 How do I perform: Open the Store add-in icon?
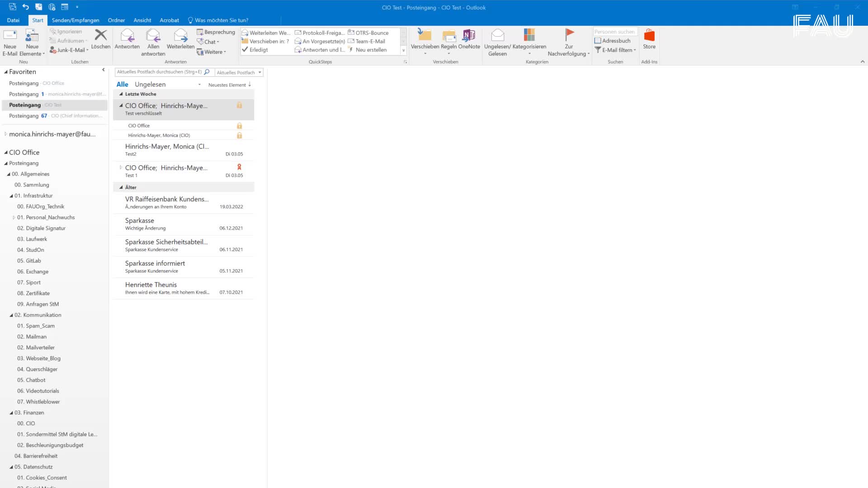point(649,36)
